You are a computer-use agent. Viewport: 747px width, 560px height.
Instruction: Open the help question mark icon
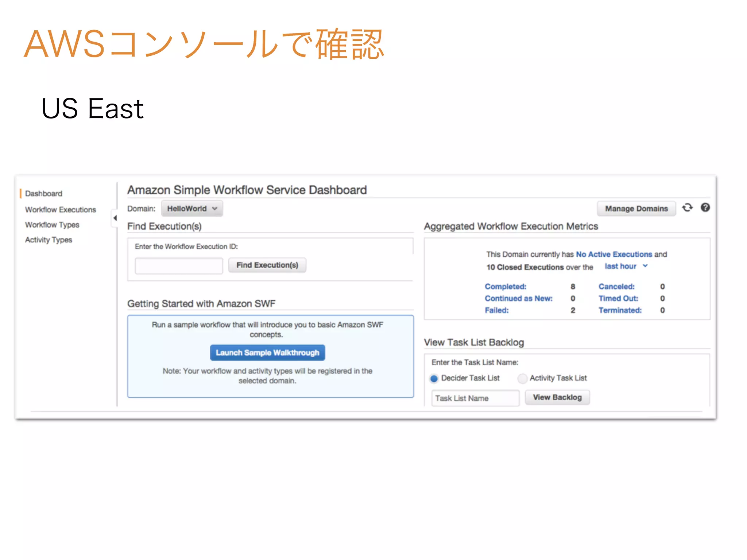tap(705, 207)
